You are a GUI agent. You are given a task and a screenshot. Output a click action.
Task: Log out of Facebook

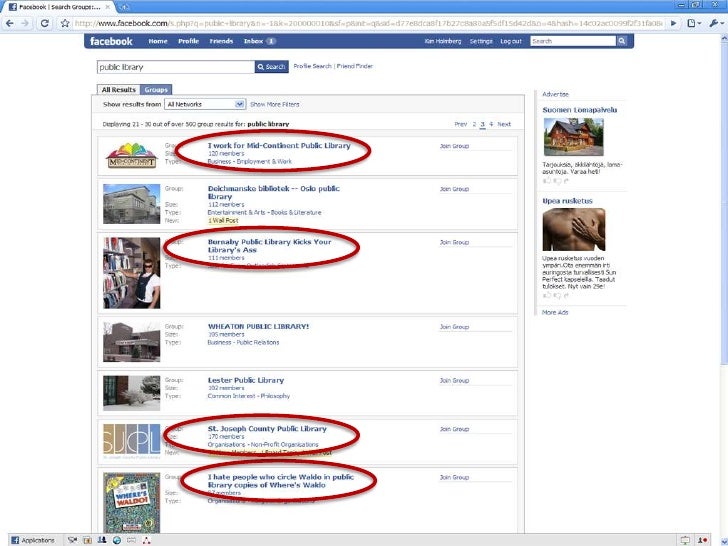point(511,41)
